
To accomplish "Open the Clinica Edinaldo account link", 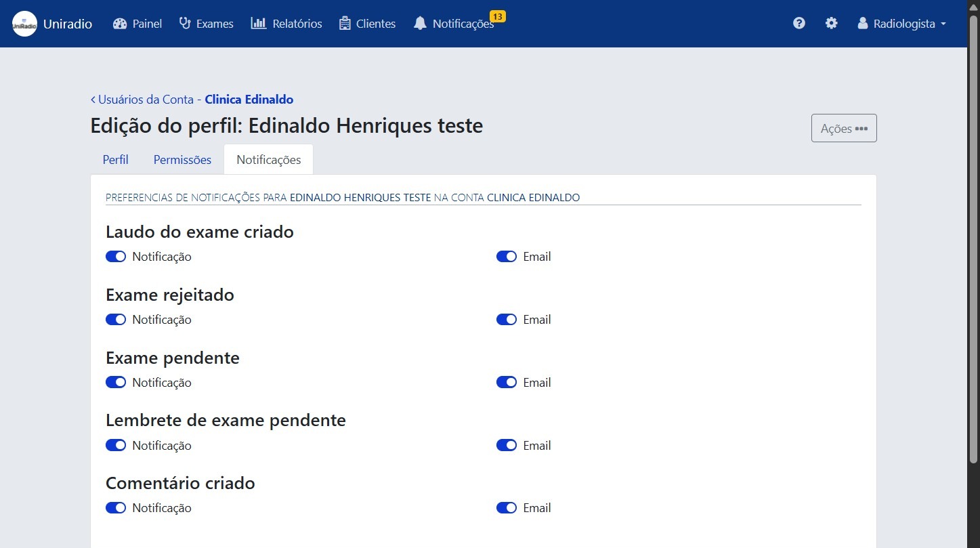I will click(x=249, y=99).
